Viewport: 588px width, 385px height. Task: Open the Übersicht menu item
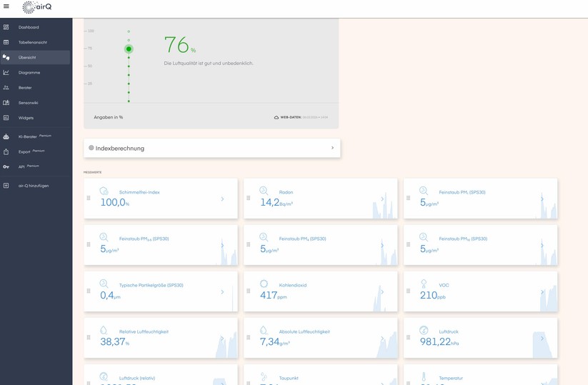(x=27, y=57)
